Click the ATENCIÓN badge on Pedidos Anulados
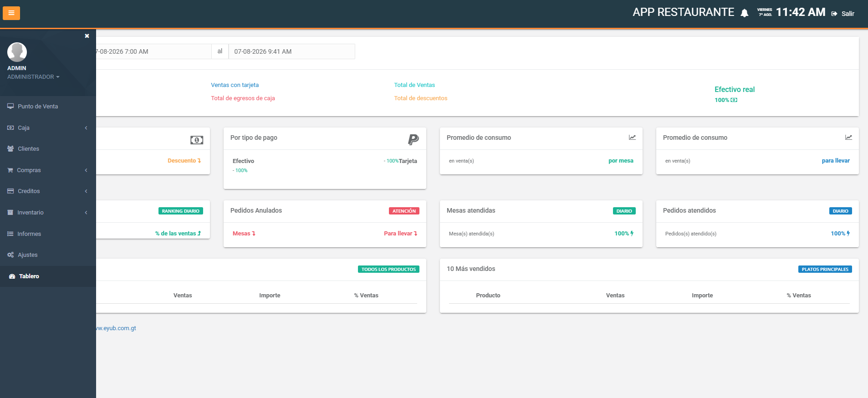 click(x=404, y=211)
